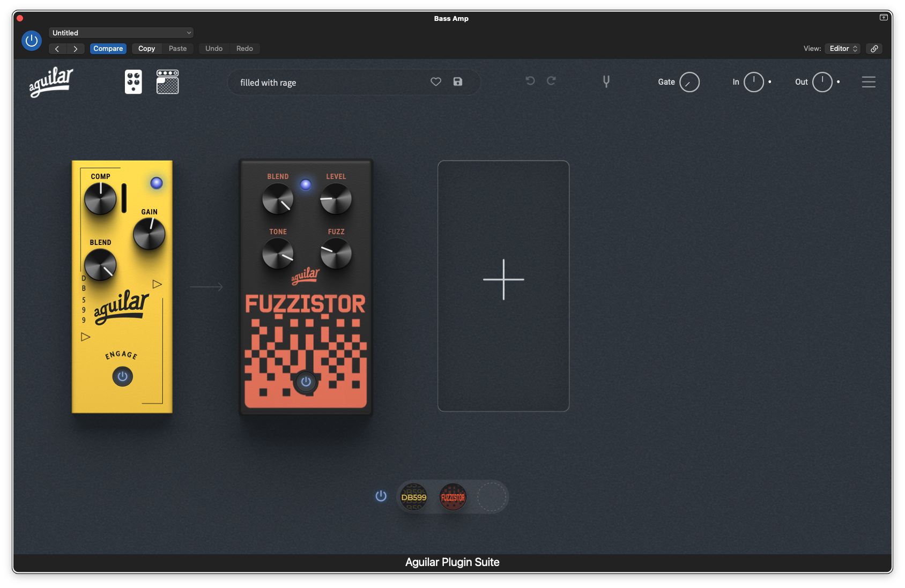Adjust the DB599 Comp knob
The width and height of the screenshot is (905, 588).
(100, 199)
